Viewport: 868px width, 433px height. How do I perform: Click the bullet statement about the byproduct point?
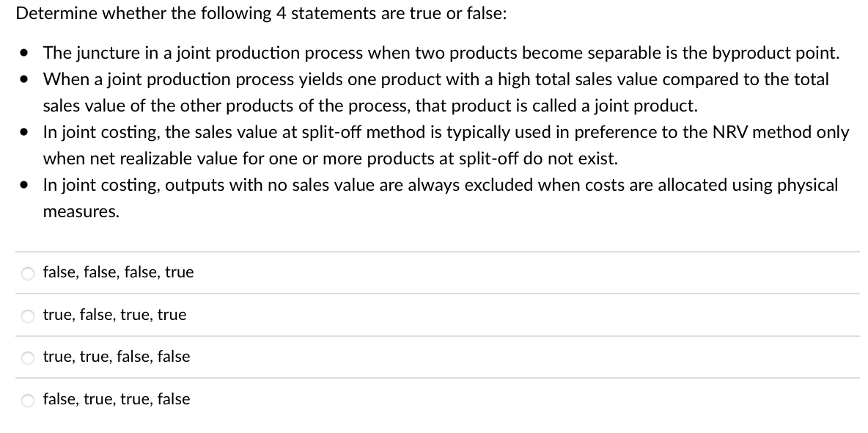click(x=440, y=53)
